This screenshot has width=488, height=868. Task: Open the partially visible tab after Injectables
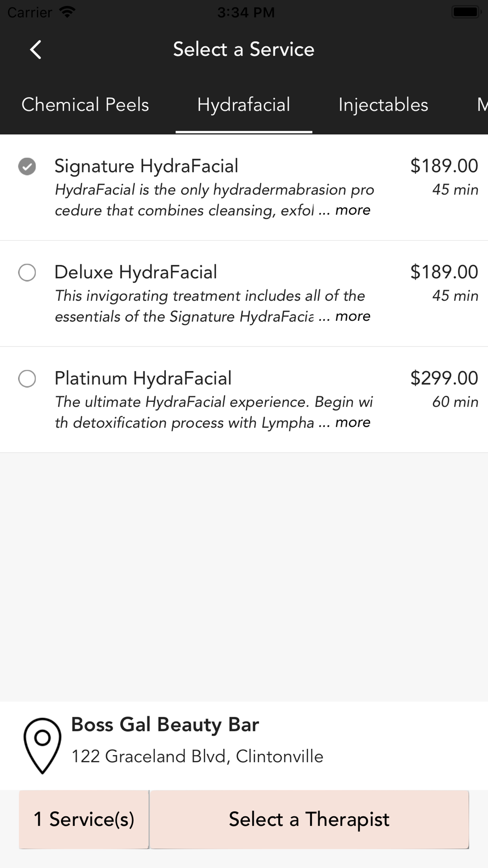click(x=482, y=104)
